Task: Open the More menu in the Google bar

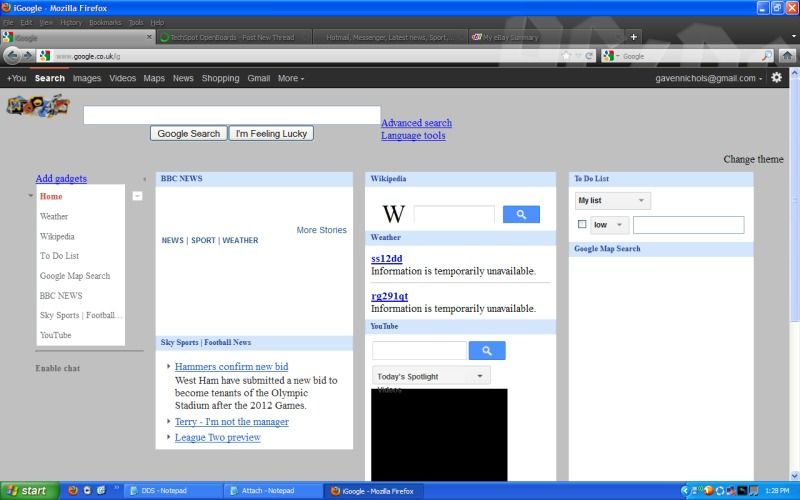Action: (291, 78)
